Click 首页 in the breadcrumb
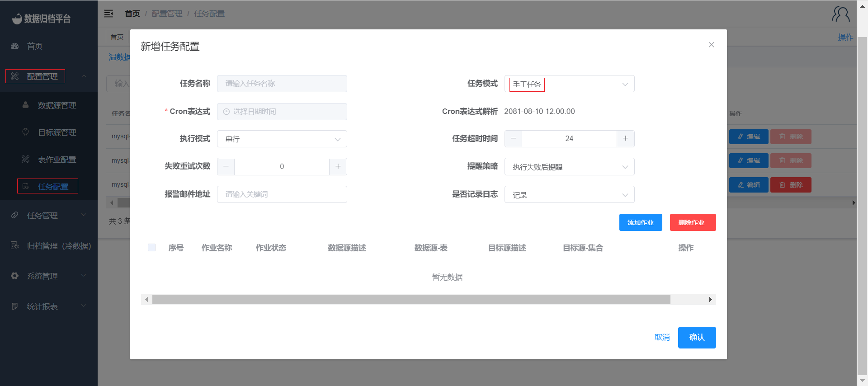Image resolution: width=868 pixels, height=386 pixels. point(132,14)
